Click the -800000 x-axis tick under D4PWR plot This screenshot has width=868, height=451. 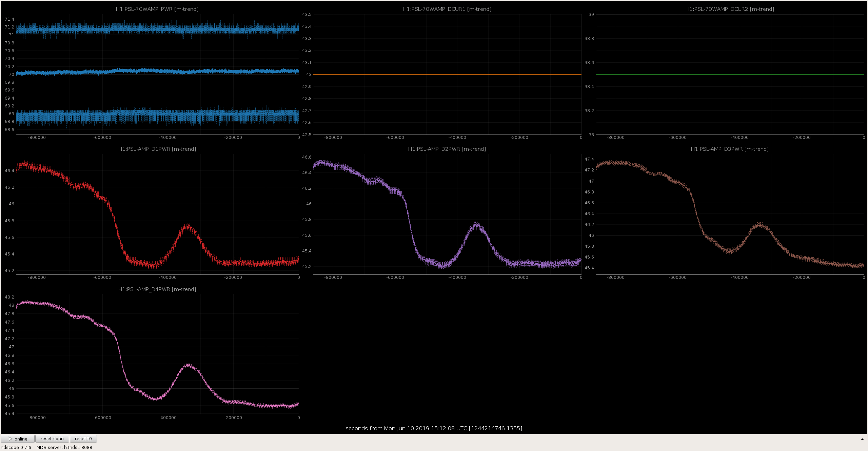pos(37,418)
